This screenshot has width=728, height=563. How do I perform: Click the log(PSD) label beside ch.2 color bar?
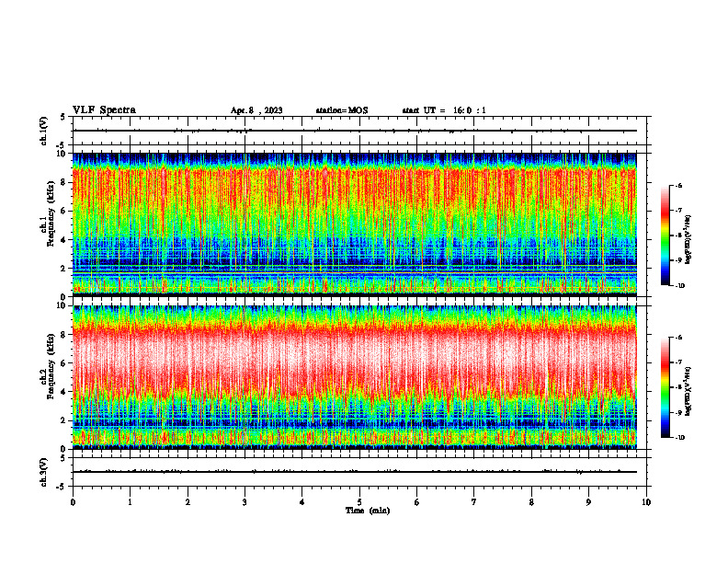(688, 392)
